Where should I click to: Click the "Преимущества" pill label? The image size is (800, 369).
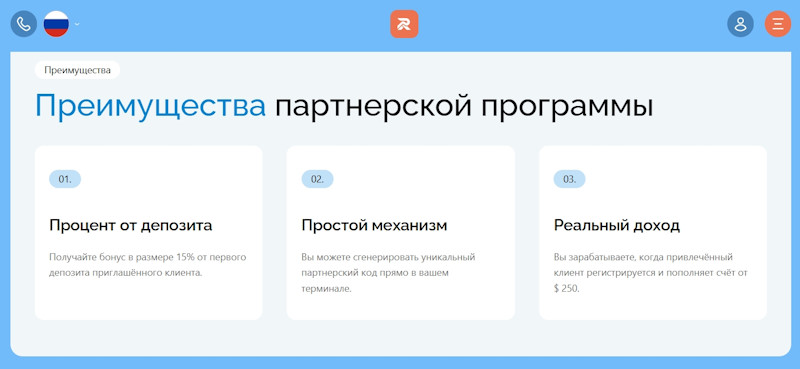pos(78,70)
